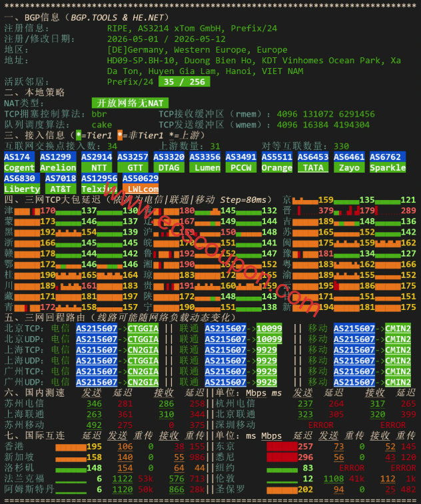Click the 法兰克福 send speed '1122'
This screenshot has width=421, height=504.
(x=123, y=479)
